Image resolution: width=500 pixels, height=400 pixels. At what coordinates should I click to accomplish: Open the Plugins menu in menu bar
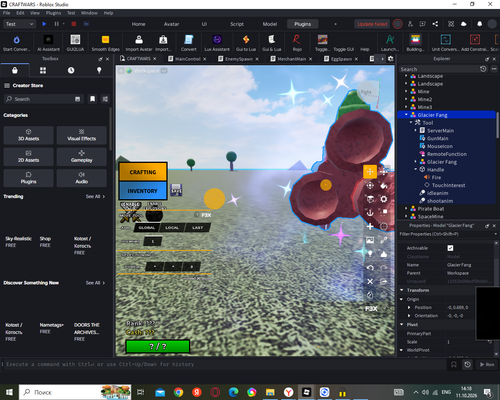coord(53,13)
